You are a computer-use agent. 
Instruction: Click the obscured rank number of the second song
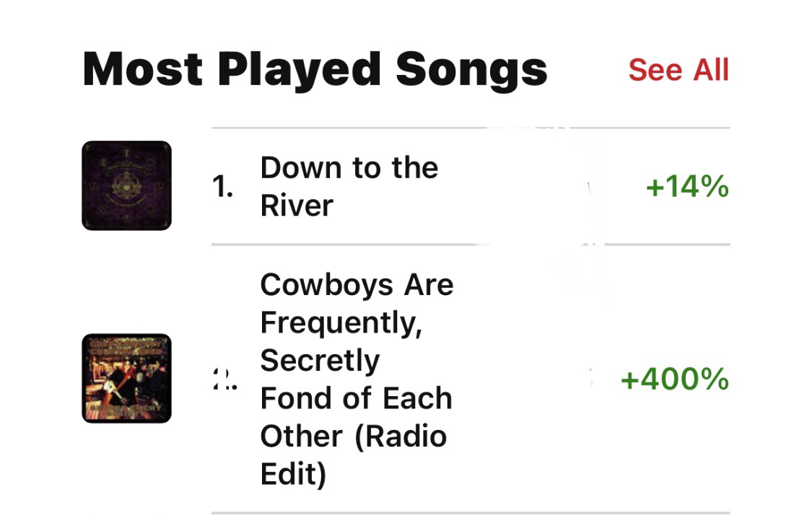click(x=224, y=379)
